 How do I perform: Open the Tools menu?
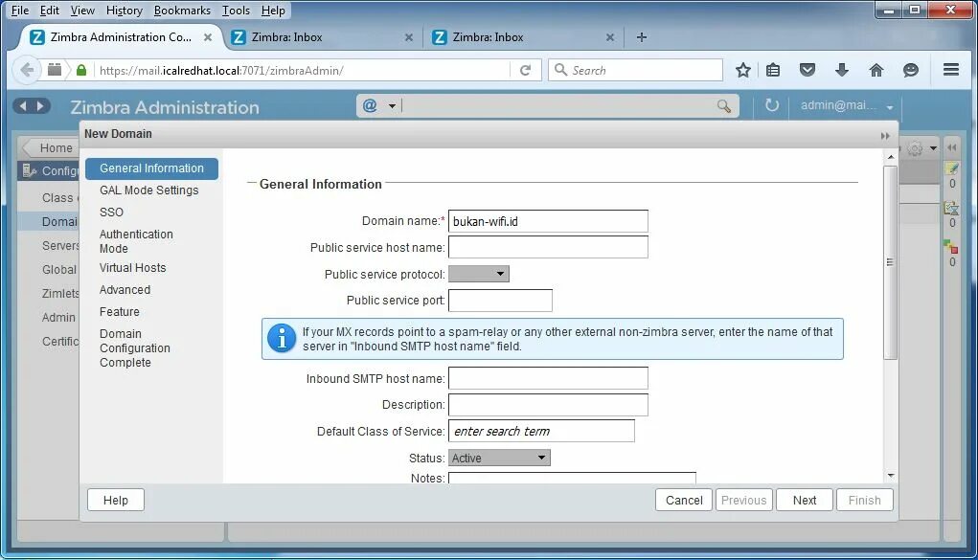(x=236, y=11)
